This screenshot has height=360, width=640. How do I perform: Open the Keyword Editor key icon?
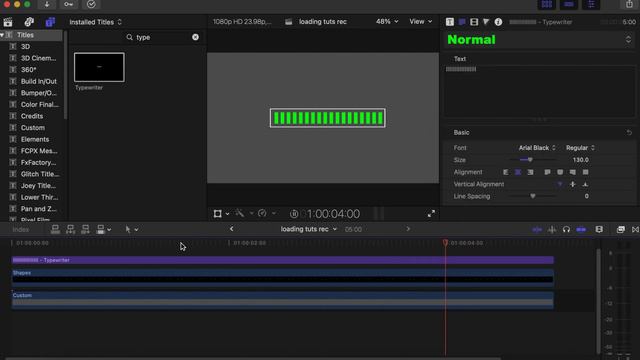click(x=69, y=4)
